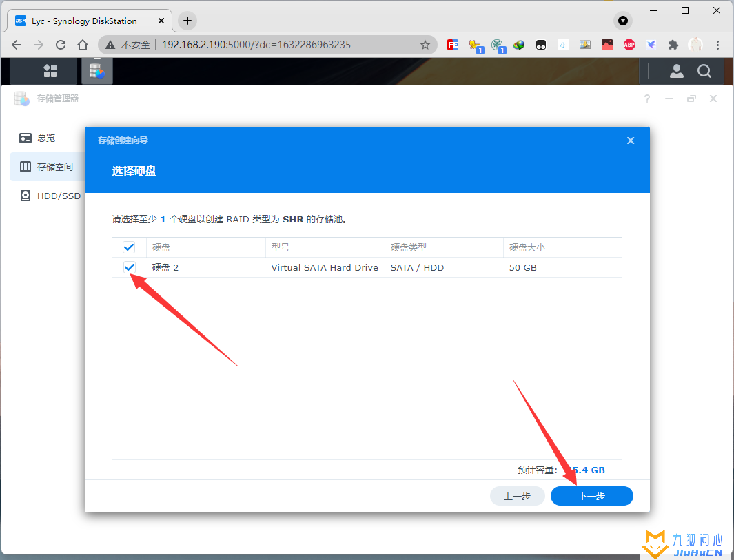Select 存储空间 in the sidebar

pos(46,167)
